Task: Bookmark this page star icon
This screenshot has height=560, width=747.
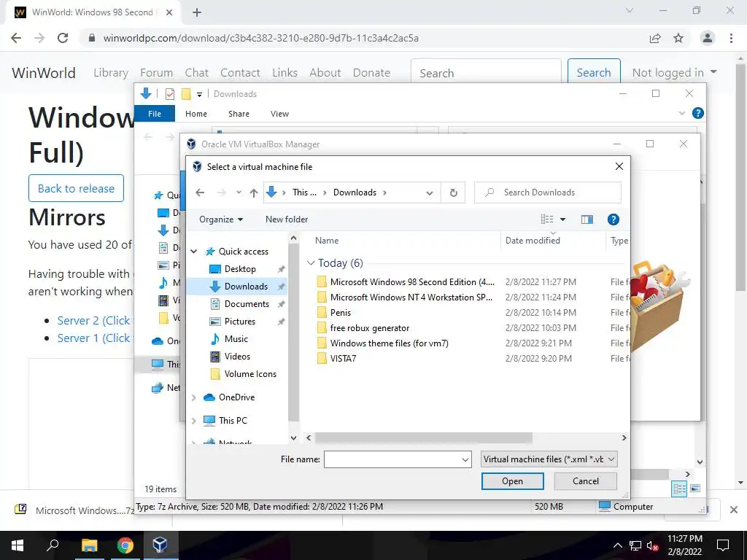Action: (678, 38)
